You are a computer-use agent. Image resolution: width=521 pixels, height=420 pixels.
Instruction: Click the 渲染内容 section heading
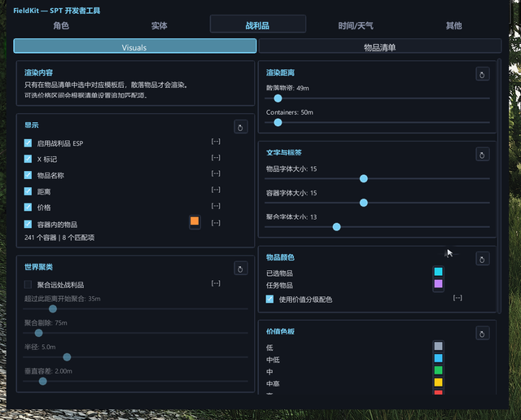38,72
